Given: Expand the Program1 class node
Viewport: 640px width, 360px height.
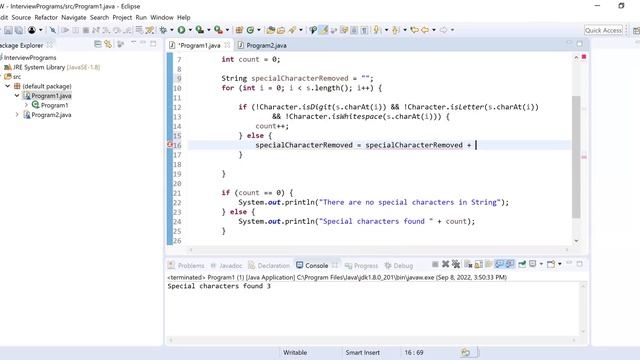Looking at the screenshot, I should click(x=26, y=105).
